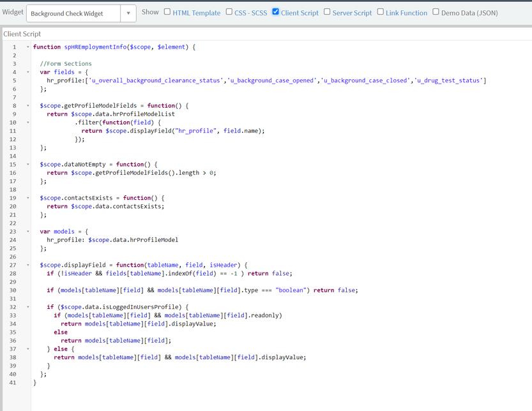Viewport: 532px width, 411px height.
Task: Collapse contactsExists fold at line 19
Action: [28, 198]
